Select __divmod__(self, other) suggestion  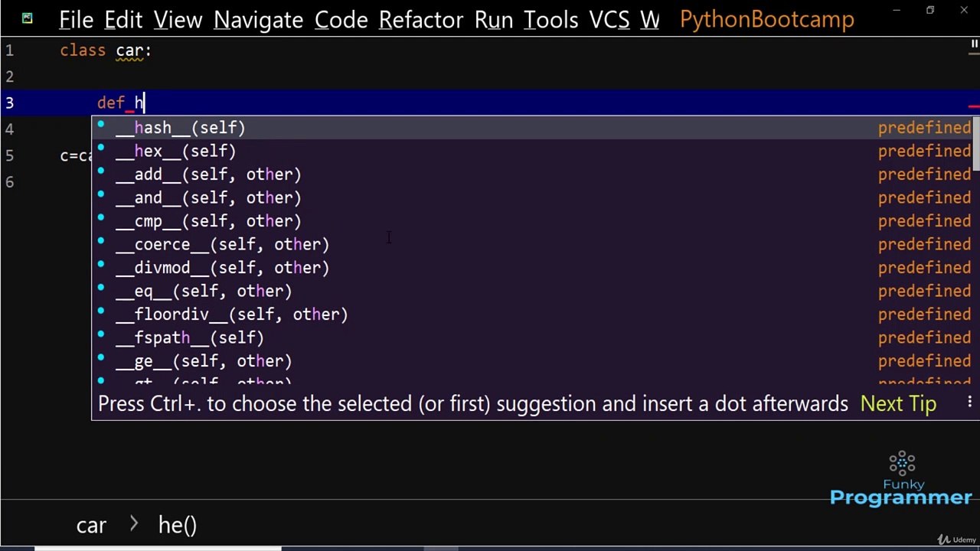[534, 268]
